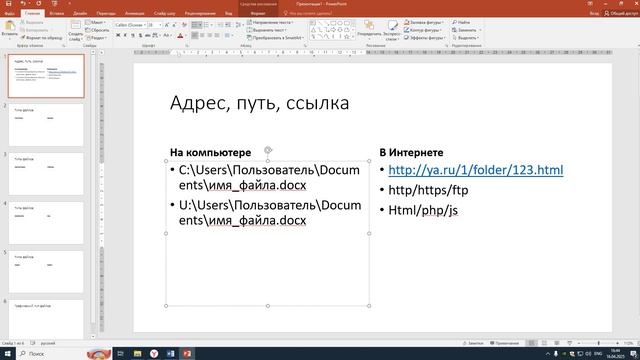This screenshot has height=360, width=640.
Task: Toggle Italic (К) formatting
Action: coord(125,36)
